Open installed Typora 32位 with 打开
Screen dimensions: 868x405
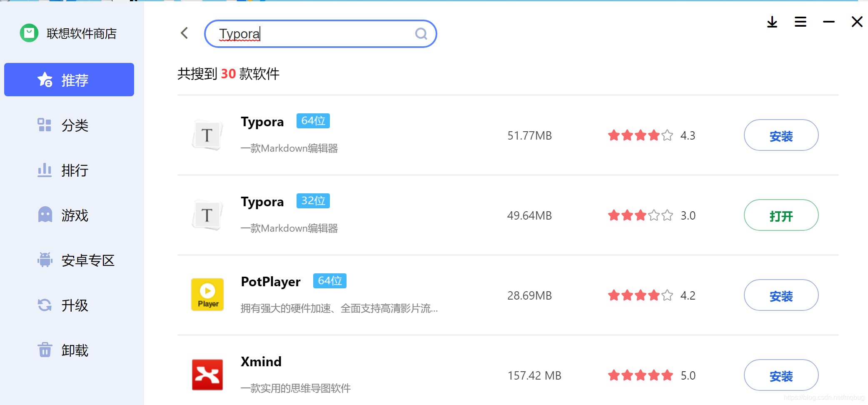(x=781, y=215)
